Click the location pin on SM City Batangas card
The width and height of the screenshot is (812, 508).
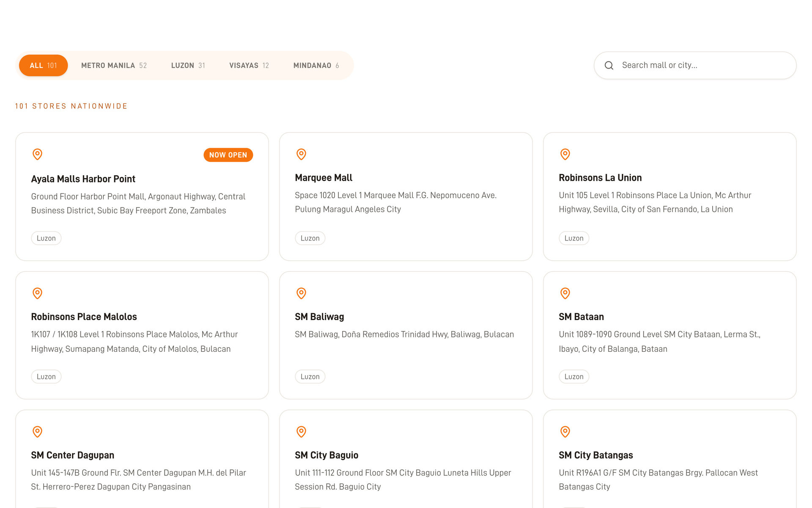click(565, 431)
